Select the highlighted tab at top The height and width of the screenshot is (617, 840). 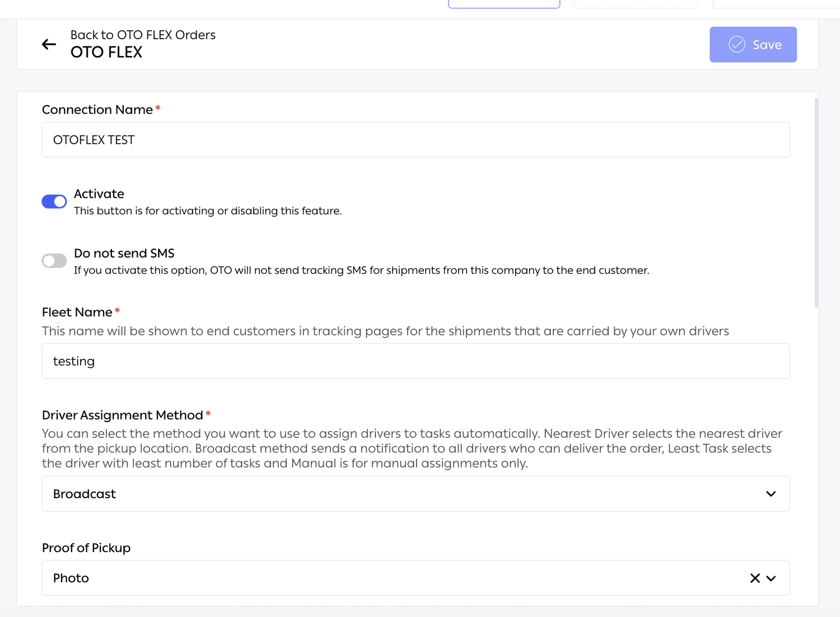point(504,4)
